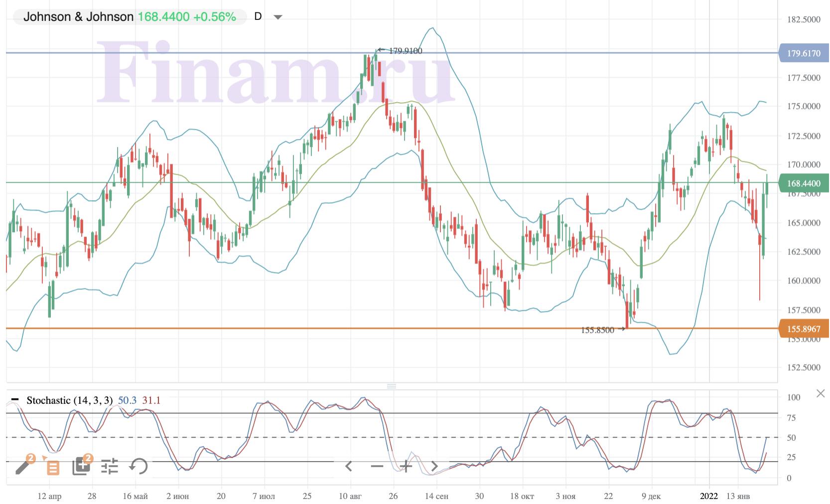Zoom in using the plus icon
Screen dimensions: 830x504
[x=406, y=466]
